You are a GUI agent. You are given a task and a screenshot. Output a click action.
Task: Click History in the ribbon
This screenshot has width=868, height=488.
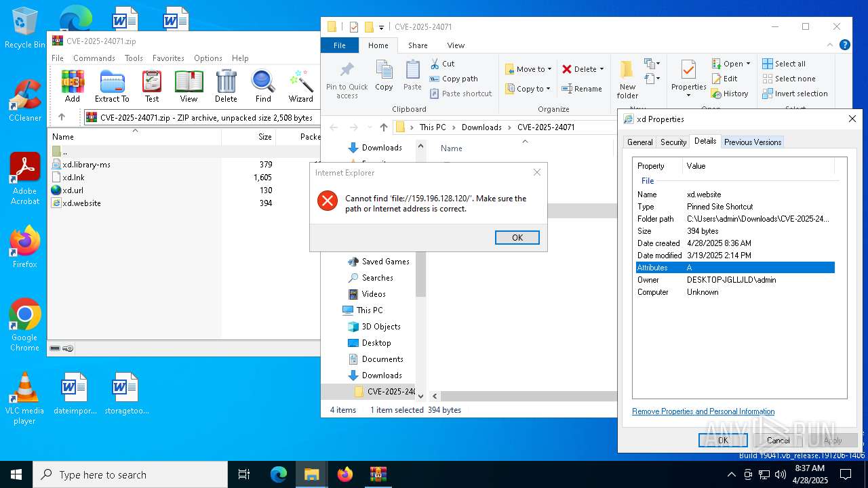point(730,94)
